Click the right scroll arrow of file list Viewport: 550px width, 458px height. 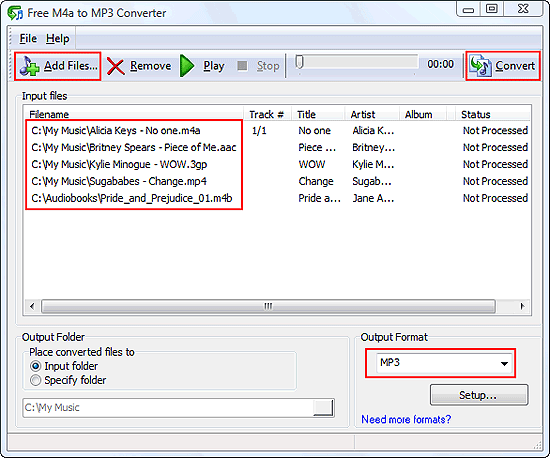pos(522,307)
